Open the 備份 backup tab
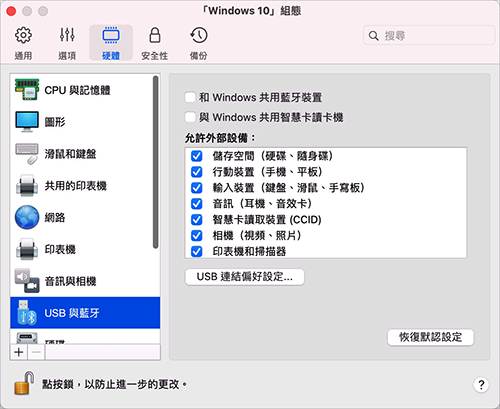The height and width of the screenshot is (409, 500). [199, 43]
